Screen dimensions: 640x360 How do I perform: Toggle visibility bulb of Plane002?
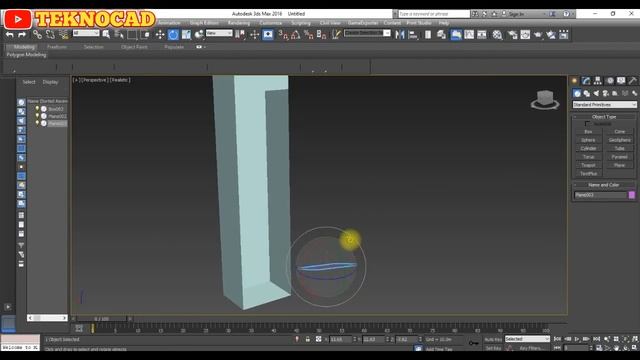pyautogui.click(x=37, y=116)
